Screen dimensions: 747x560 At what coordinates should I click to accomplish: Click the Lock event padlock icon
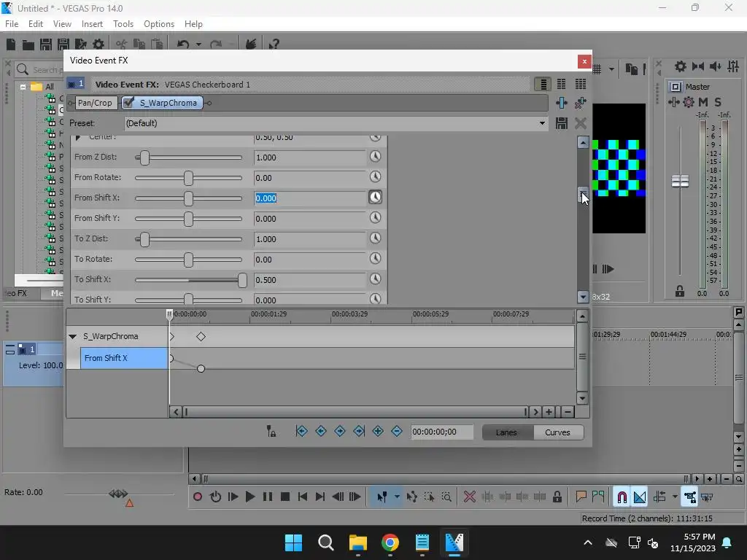click(x=557, y=497)
